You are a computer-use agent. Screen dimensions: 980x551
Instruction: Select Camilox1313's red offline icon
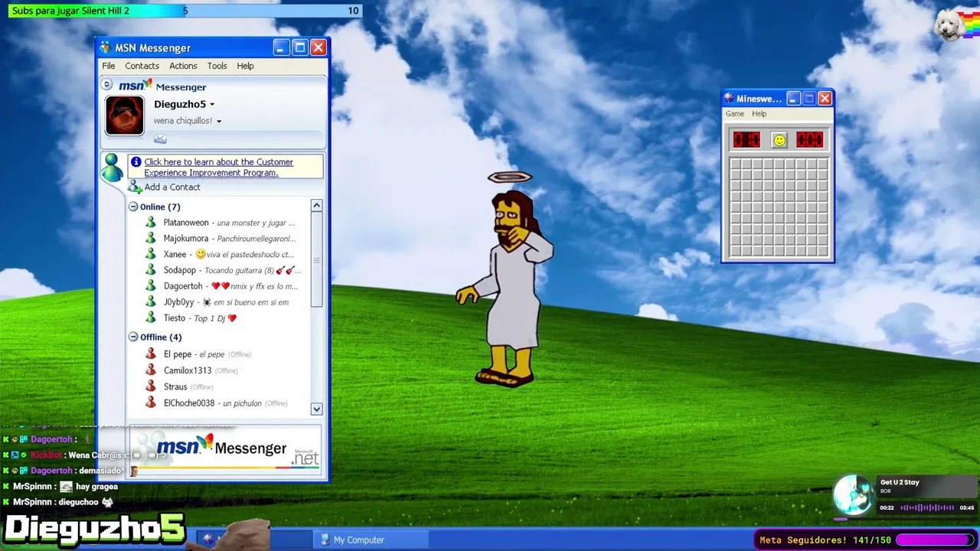click(x=151, y=370)
